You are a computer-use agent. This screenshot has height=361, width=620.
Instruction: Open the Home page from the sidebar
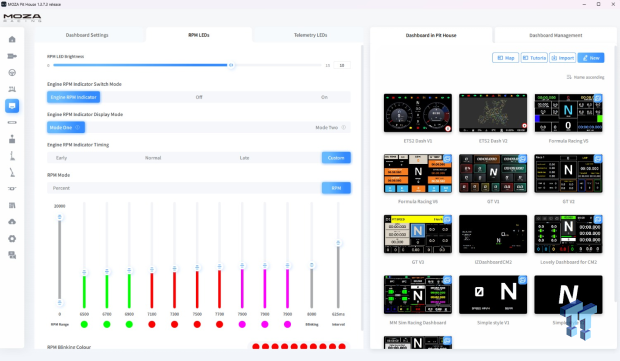click(12, 39)
